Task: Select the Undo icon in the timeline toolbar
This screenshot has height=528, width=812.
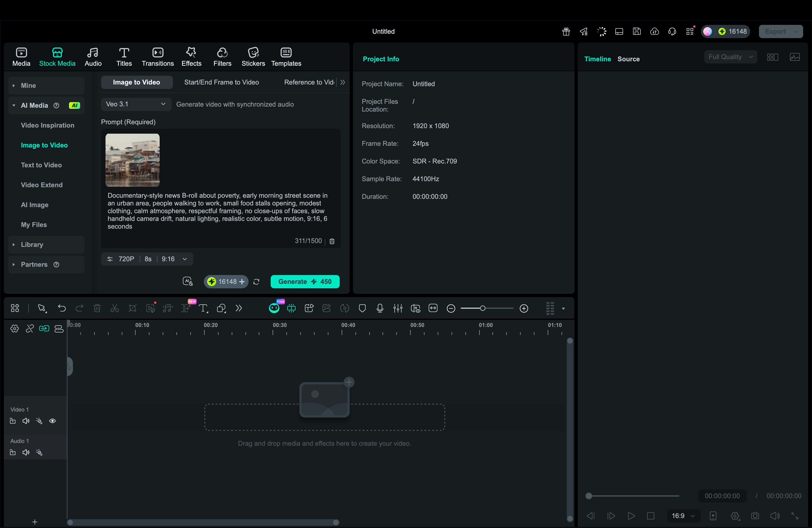Action: [62, 308]
